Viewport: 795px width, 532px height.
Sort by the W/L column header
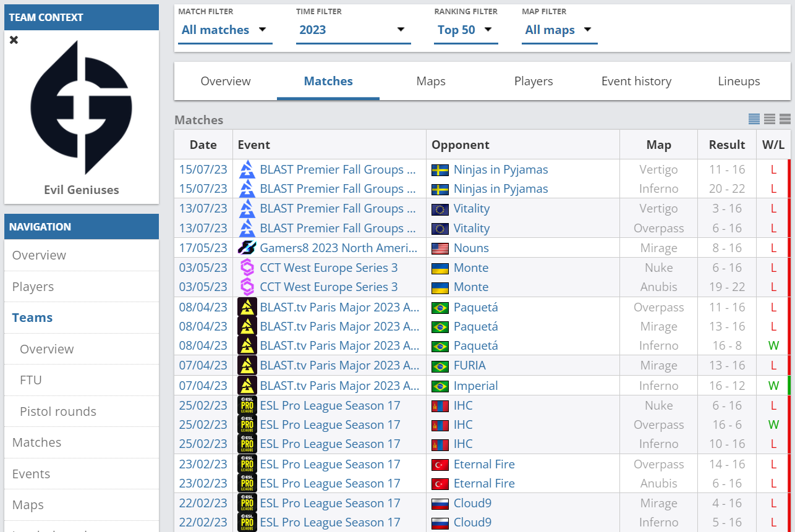click(x=773, y=145)
